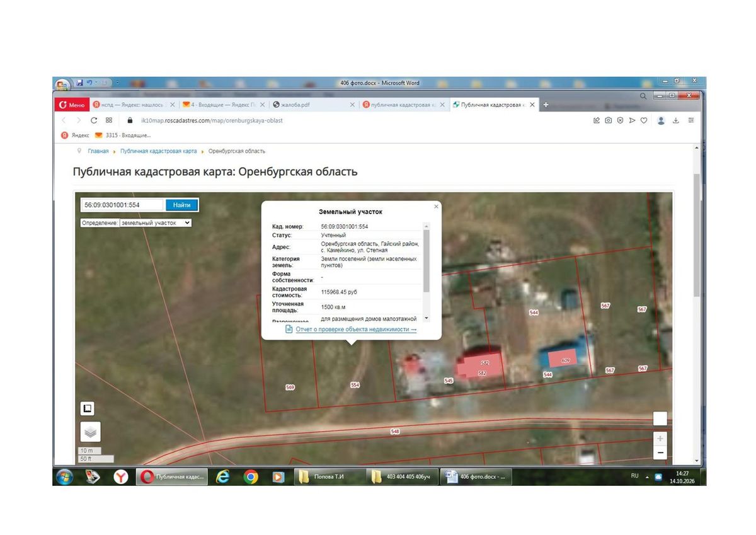This screenshot has height=535, width=756.
Task: Click the map layers stack icon
Action: pyautogui.click(x=90, y=432)
